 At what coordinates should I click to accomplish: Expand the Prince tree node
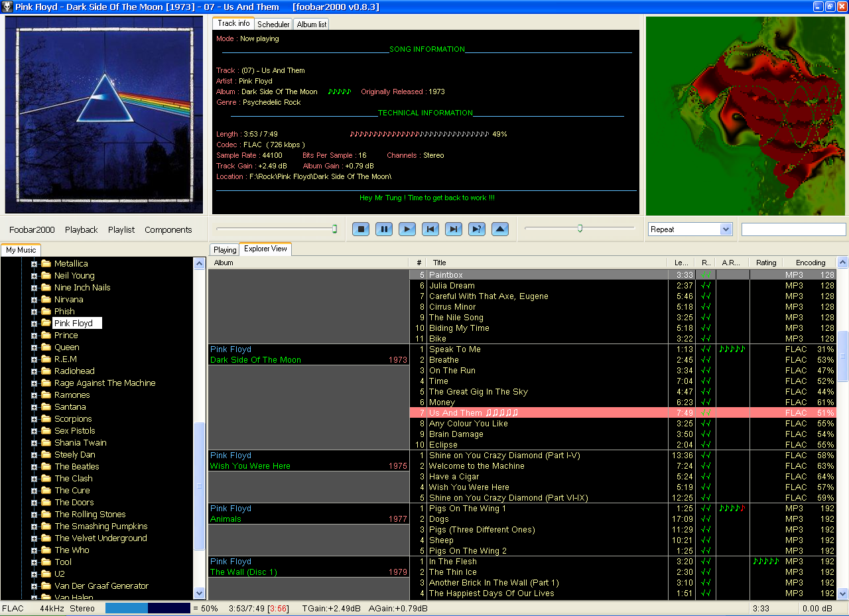[34, 336]
